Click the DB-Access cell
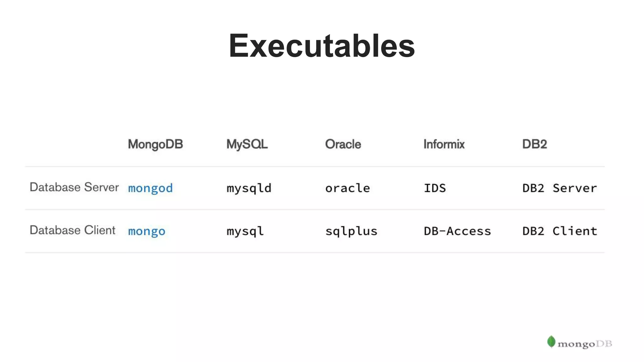The image size is (644, 362). click(x=457, y=231)
